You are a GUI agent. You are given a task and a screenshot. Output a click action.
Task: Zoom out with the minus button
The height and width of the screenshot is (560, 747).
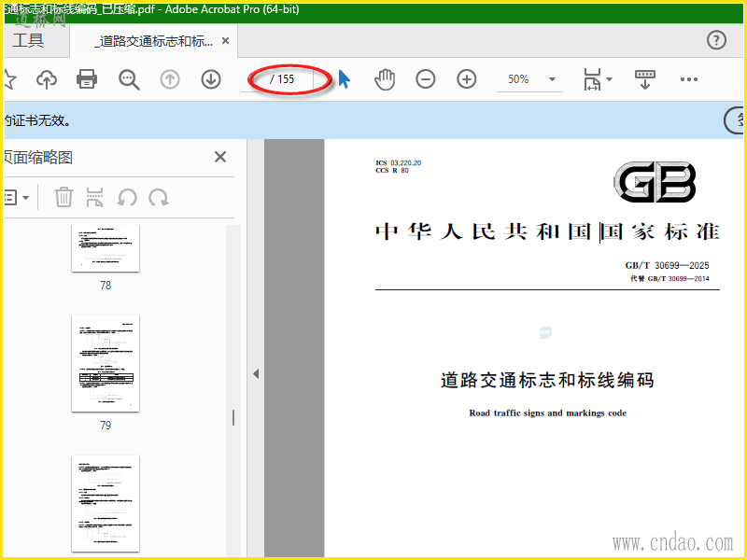click(x=426, y=79)
